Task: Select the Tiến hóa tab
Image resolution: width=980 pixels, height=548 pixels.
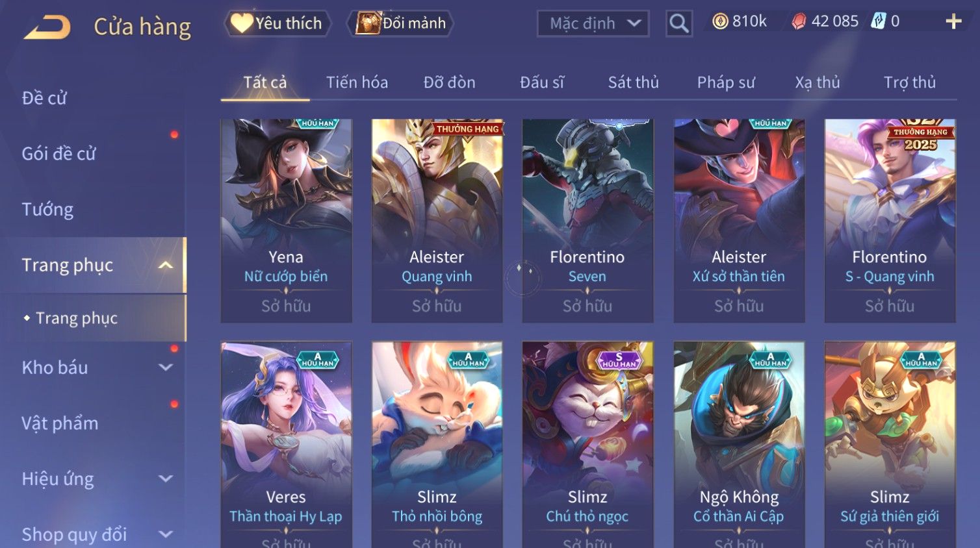Action: coord(357,82)
